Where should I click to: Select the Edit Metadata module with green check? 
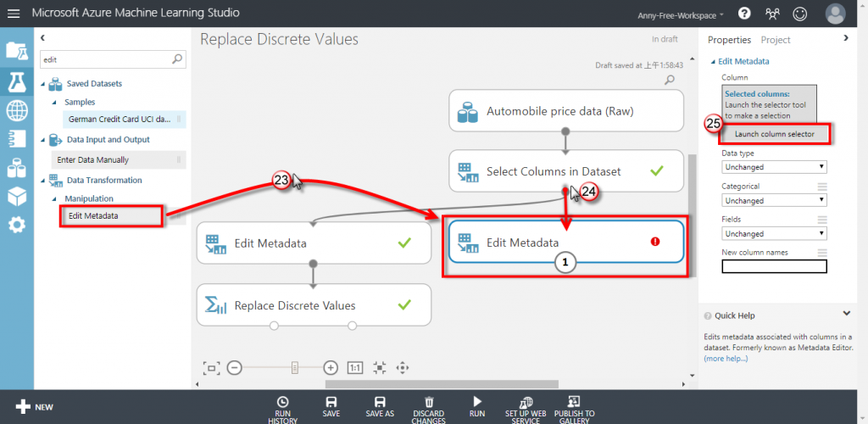314,243
